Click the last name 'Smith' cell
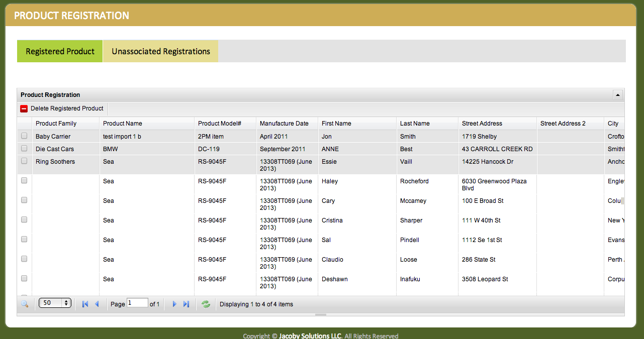Image resolution: width=644 pixels, height=339 pixels. pos(427,137)
